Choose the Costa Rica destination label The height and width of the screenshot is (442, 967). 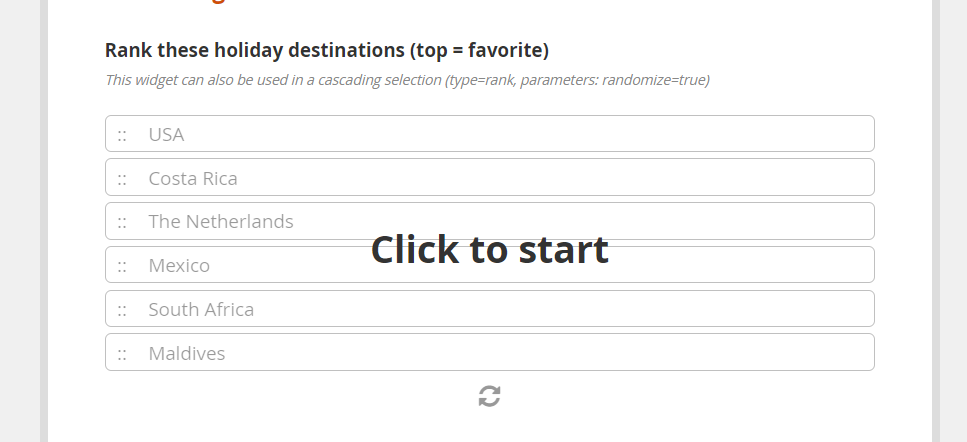193,179
